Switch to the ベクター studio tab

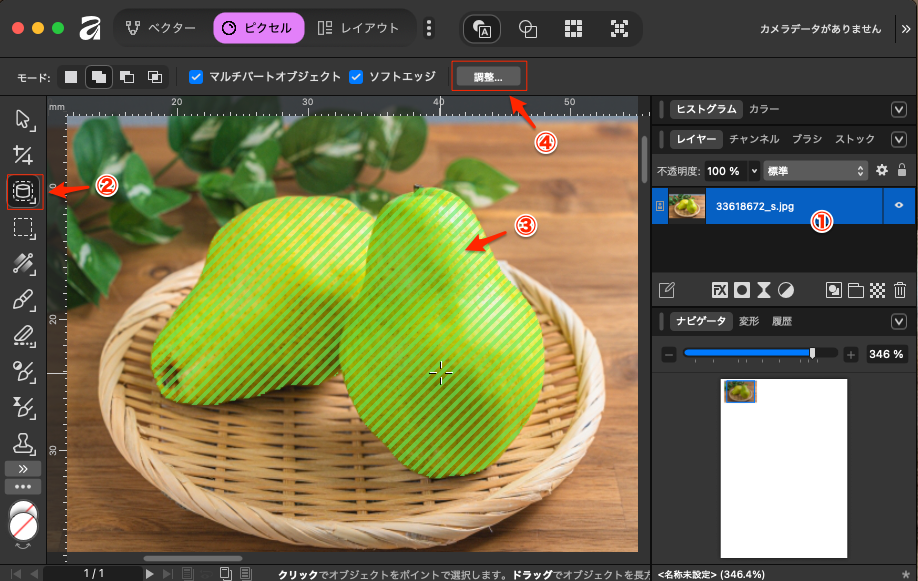pos(162,28)
